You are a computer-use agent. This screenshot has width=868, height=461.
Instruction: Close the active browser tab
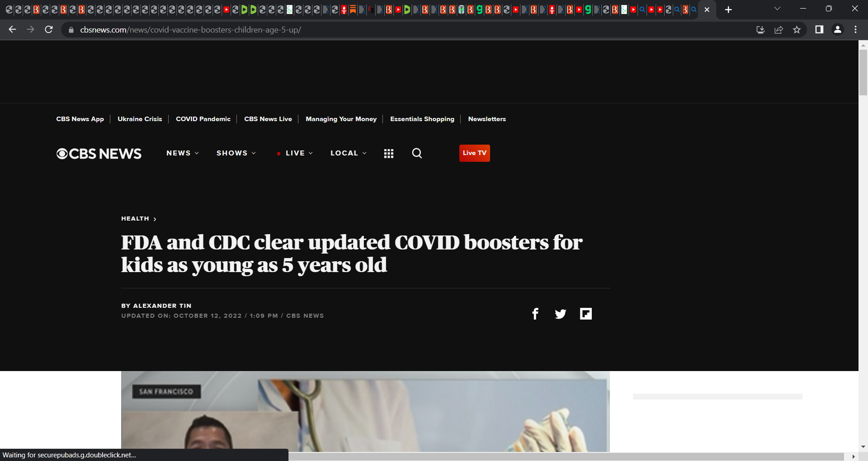[x=707, y=9]
